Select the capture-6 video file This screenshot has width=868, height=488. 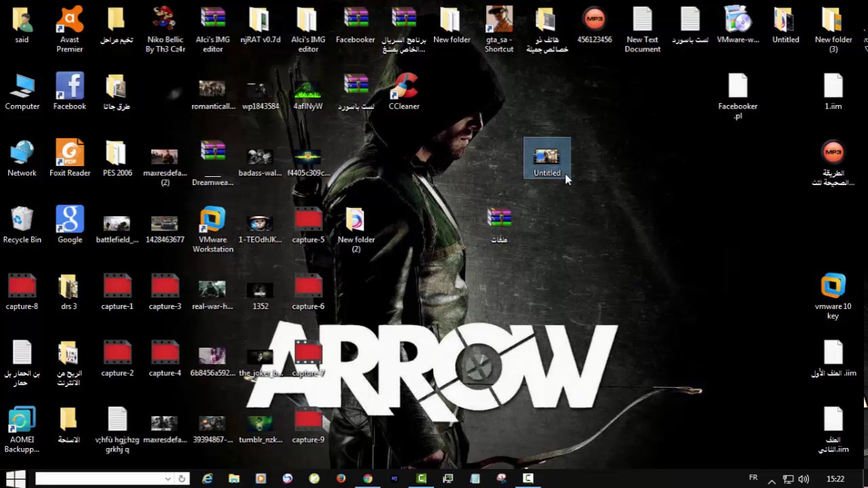pyautogui.click(x=309, y=292)
